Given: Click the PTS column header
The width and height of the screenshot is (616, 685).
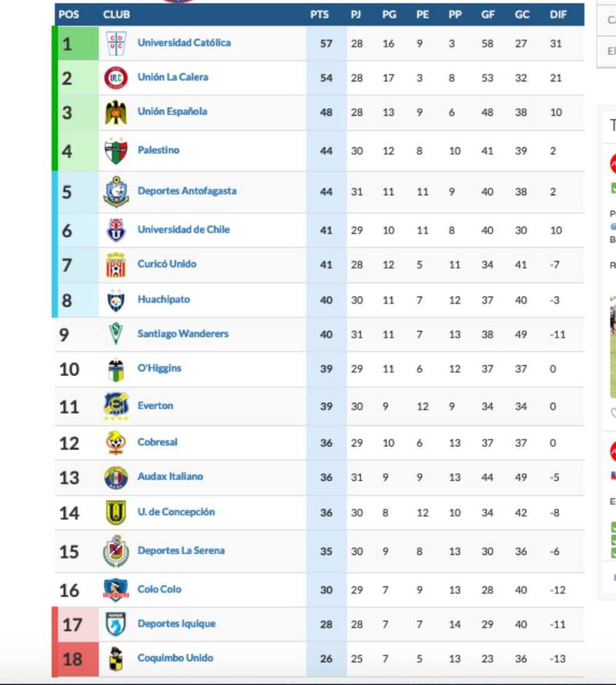Looking at the screenshot, I should (320, 14).
